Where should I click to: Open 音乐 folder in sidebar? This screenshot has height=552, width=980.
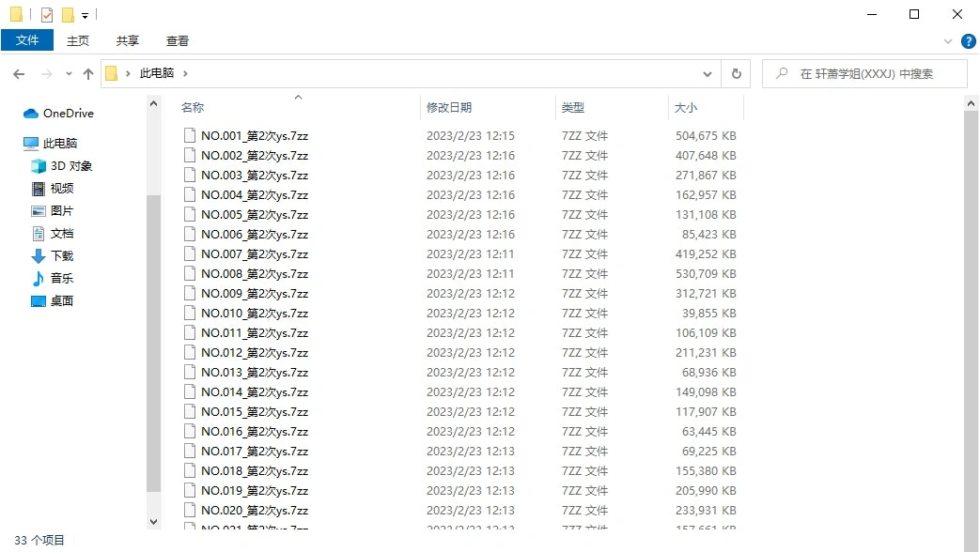[x=62, y=279]
